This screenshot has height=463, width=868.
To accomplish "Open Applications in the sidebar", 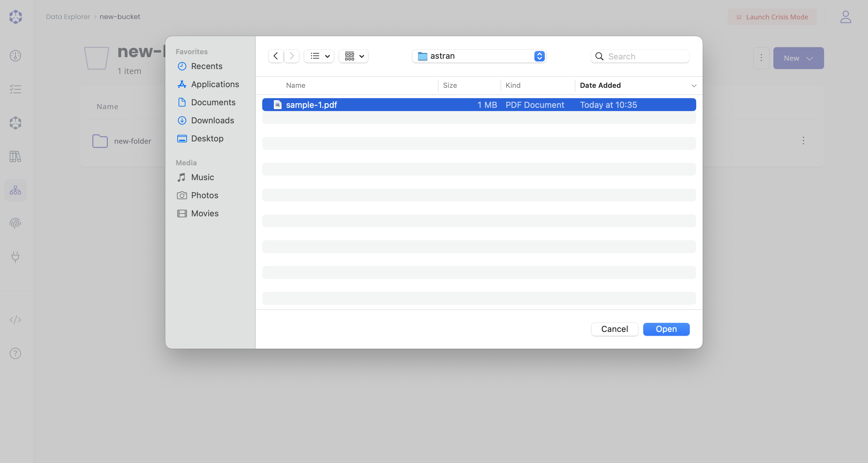I will (x=215, y=84).
